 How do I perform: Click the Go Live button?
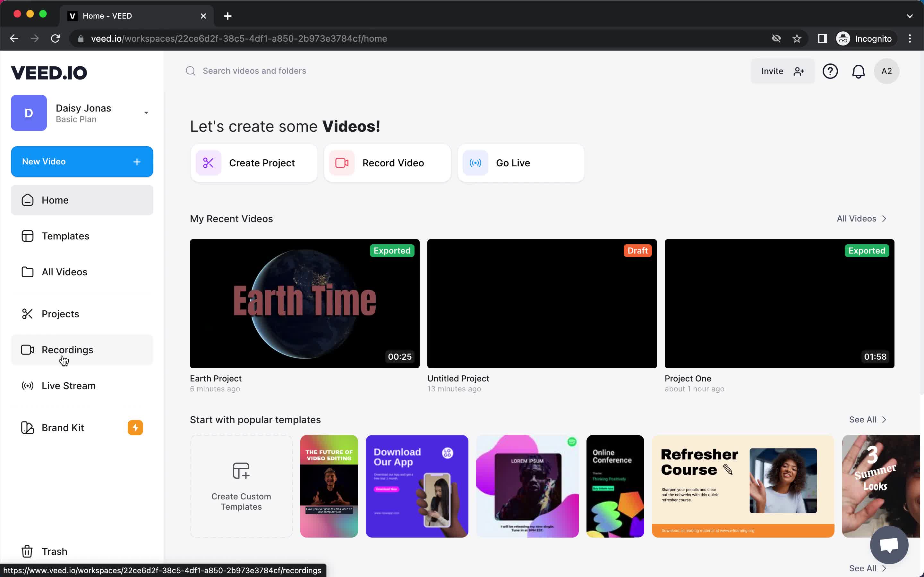(522, 163)
